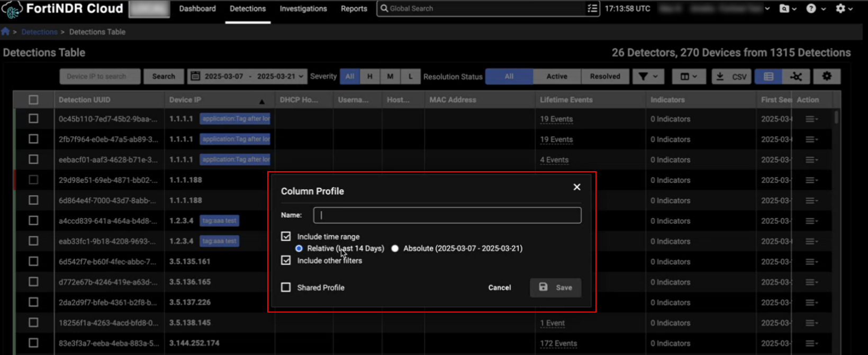Click the calendar icon of date range
This screenshot has height=355, width=868.
(x=195, y=76)
